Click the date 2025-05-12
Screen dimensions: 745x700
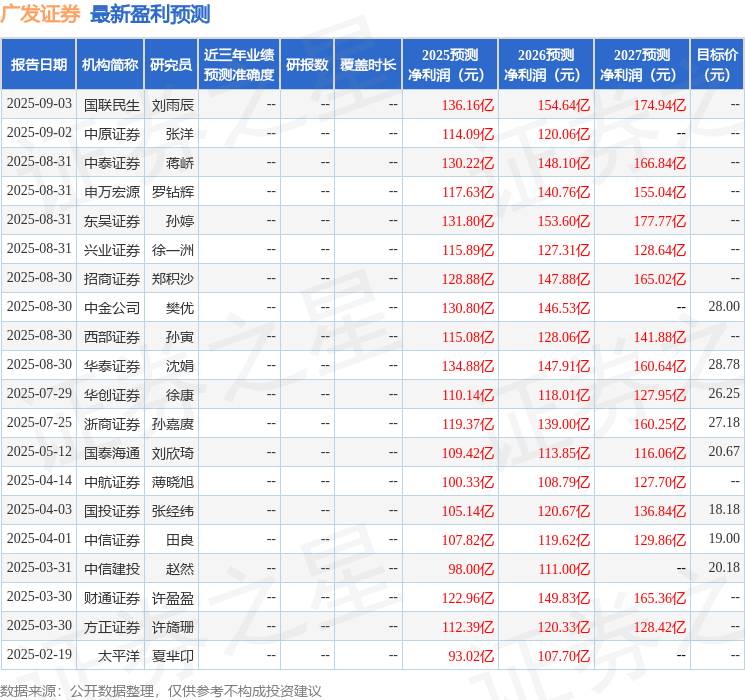tap(39, 451)
